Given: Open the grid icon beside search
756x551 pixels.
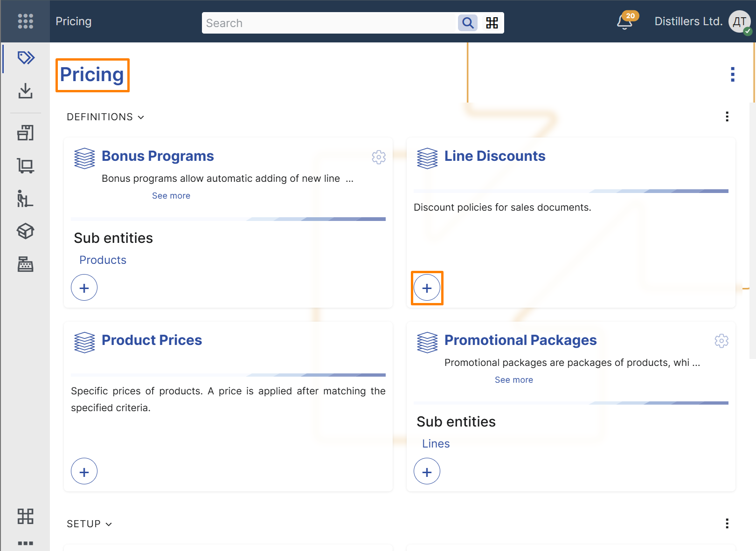Looking at the screenshot, I should click(x=492, y=23).
